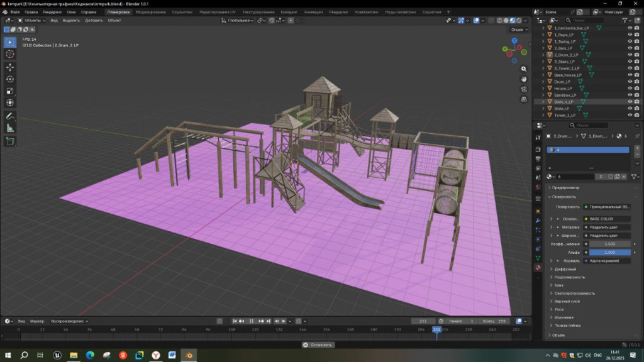
Task: Pick the Add Cube tool
Action: pyautogui.click(x=10, y=141)
